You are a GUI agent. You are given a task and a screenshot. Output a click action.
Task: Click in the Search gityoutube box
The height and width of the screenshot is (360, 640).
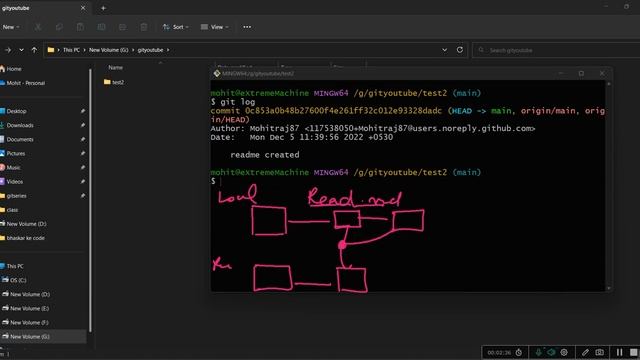point(556,50)
